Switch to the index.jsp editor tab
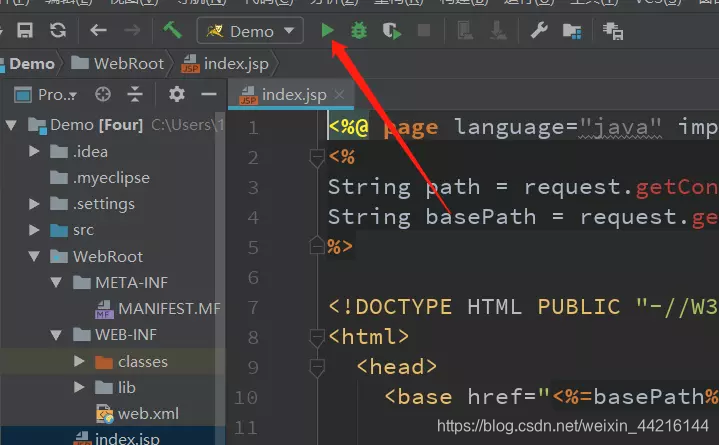 tap(293, 95)
